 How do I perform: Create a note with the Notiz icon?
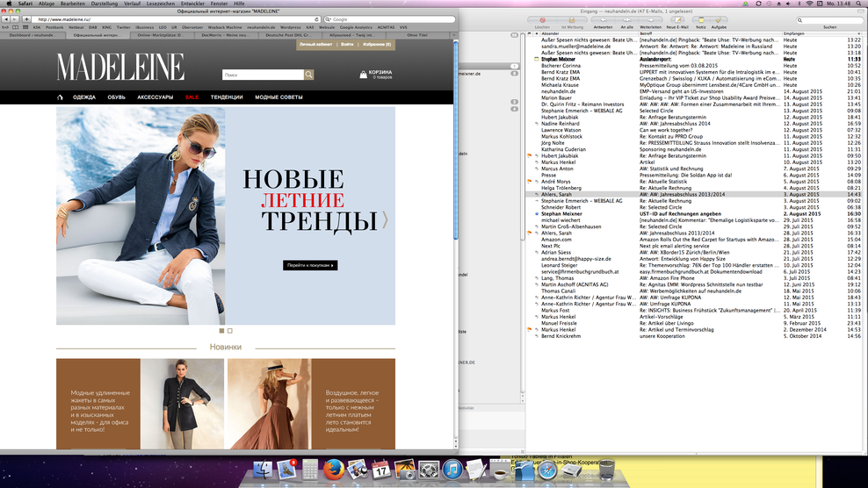click(701, 20)
